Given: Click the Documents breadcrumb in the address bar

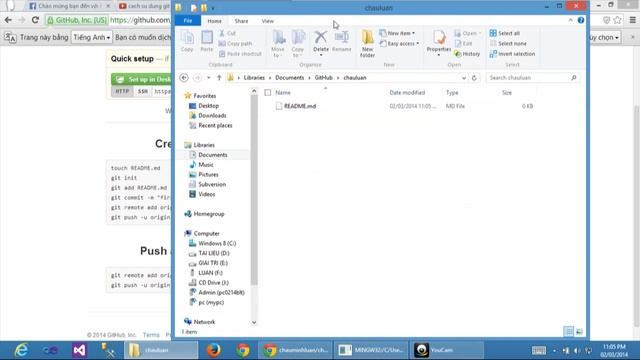Looking at the screenshot, I should (289, 78).
